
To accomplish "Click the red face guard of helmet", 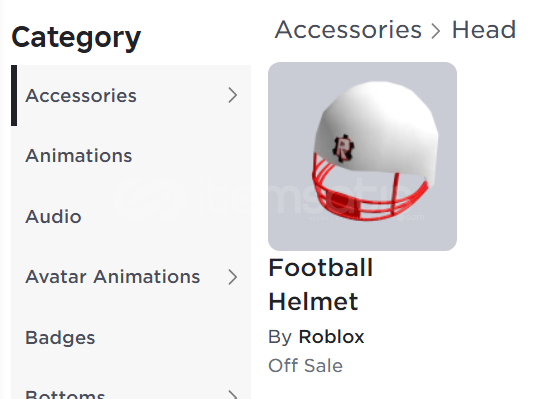I will (x=368, y=195).
